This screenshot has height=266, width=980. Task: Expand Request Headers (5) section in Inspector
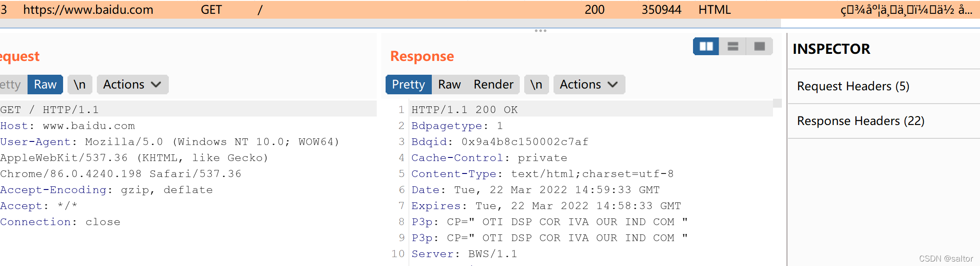click(x=884, y=86)
